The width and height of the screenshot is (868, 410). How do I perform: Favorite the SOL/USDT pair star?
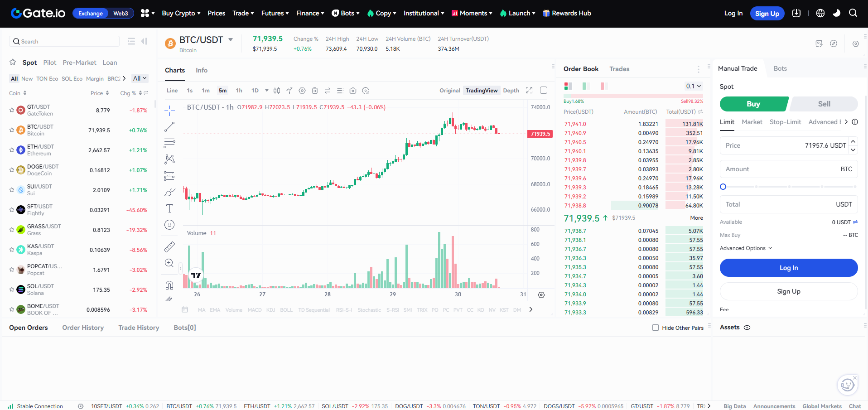12,289
